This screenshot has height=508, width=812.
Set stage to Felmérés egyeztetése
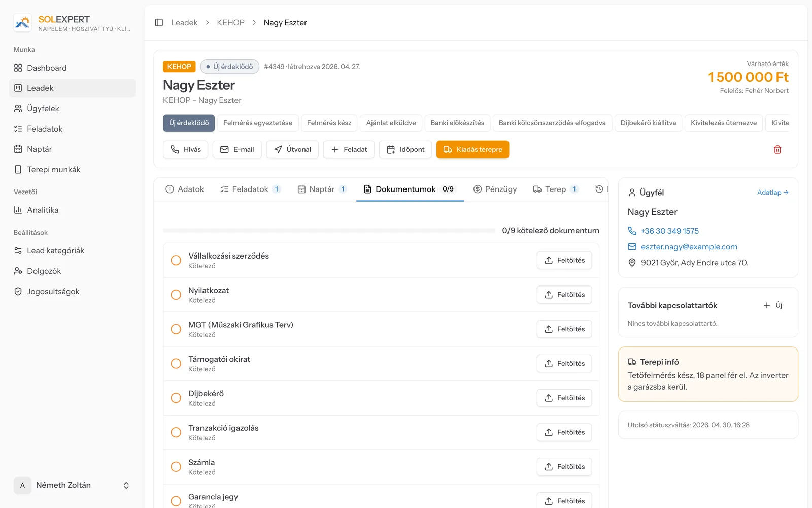(x=258, y=123)
